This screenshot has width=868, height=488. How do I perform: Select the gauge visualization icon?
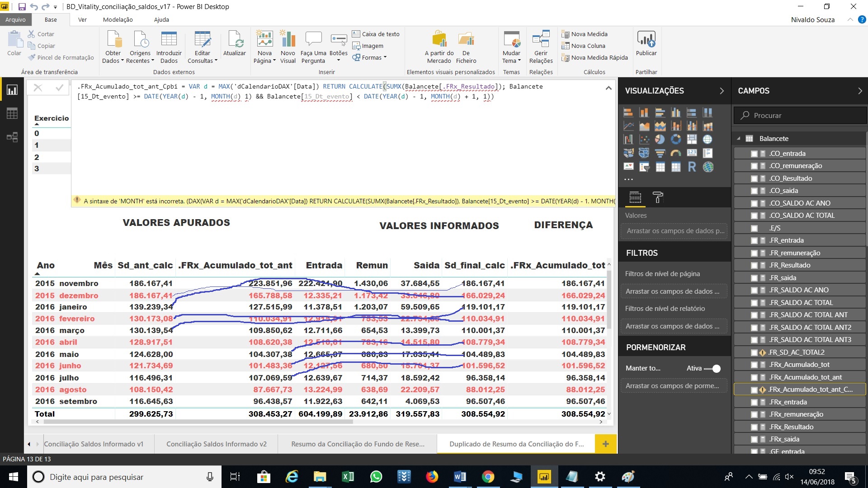tap(676, 153)
